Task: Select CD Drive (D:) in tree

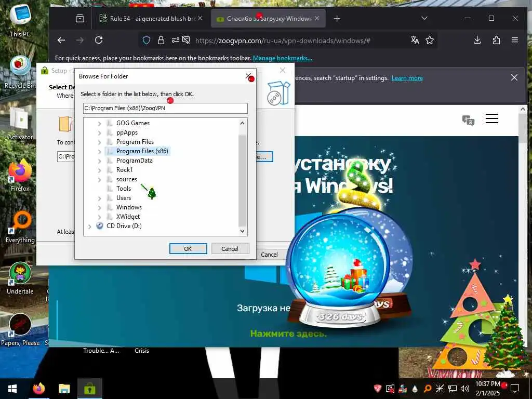Action: pos(124,226)
